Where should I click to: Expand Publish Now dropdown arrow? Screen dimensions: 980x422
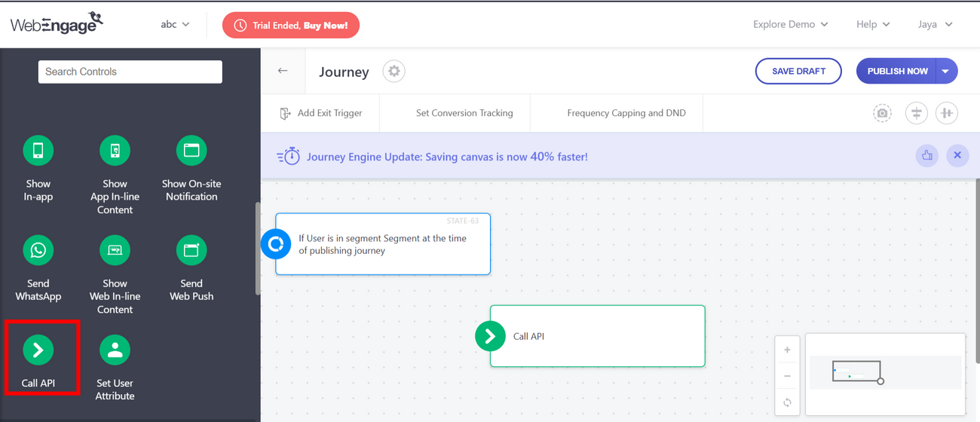946,72
